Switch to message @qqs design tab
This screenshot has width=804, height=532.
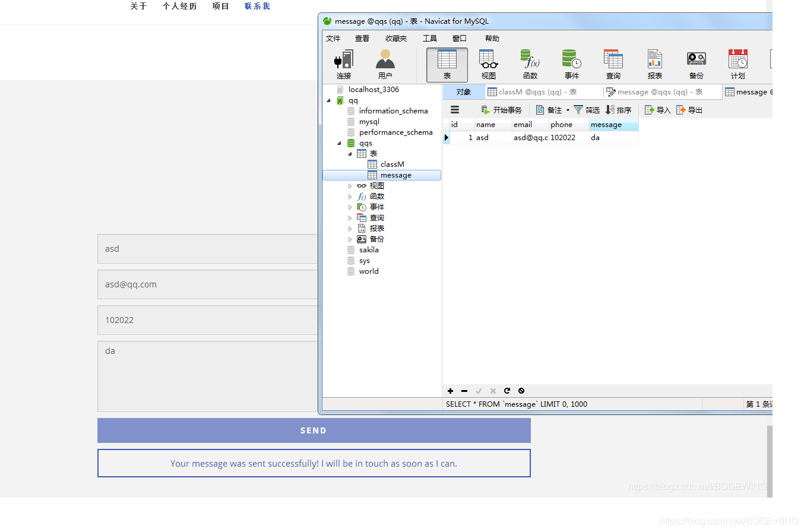663,92
